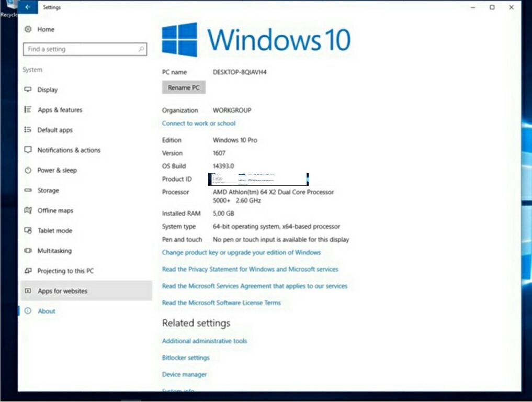
Task: Open Additional administrative tools link
Action: [204, 341]
